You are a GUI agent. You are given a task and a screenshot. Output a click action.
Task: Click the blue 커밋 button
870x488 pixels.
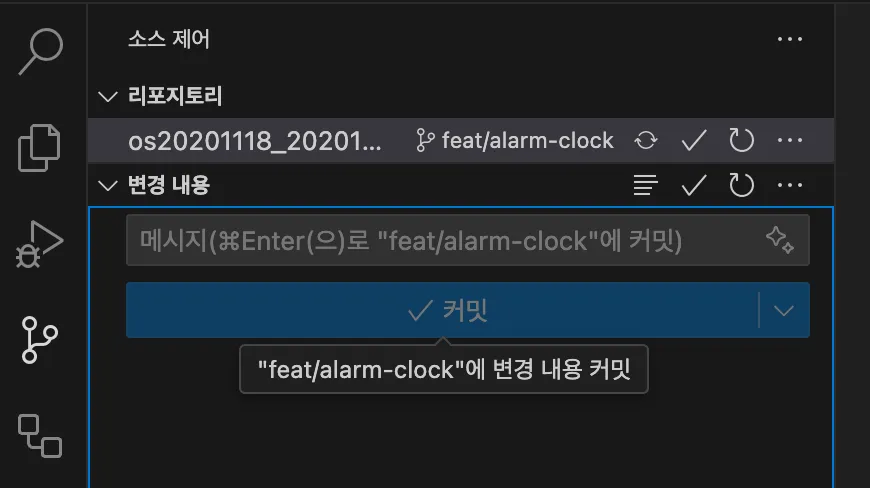[x=442, y=310]
